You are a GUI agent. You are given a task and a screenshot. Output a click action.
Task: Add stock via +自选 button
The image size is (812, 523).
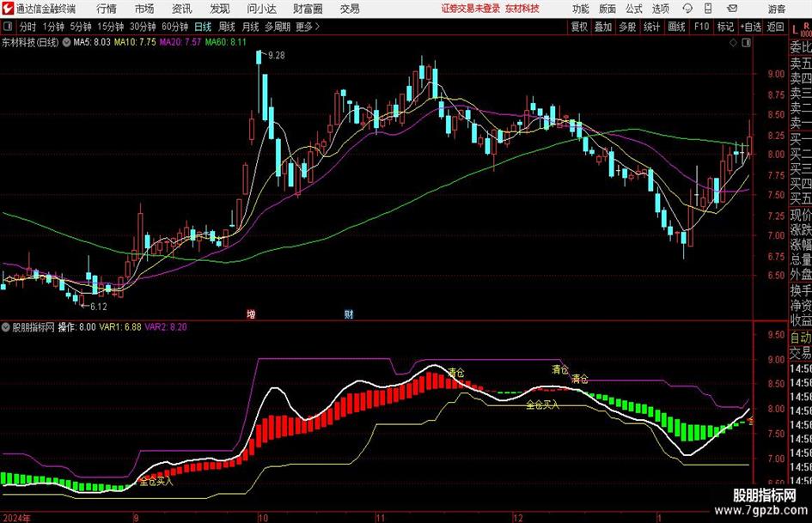(751, 27)
